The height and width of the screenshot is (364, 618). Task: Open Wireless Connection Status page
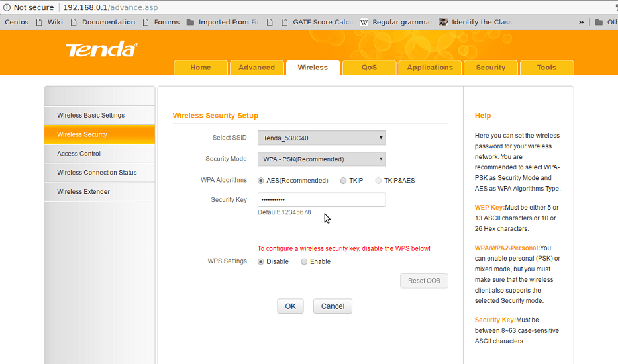click(x=100, y=173)
